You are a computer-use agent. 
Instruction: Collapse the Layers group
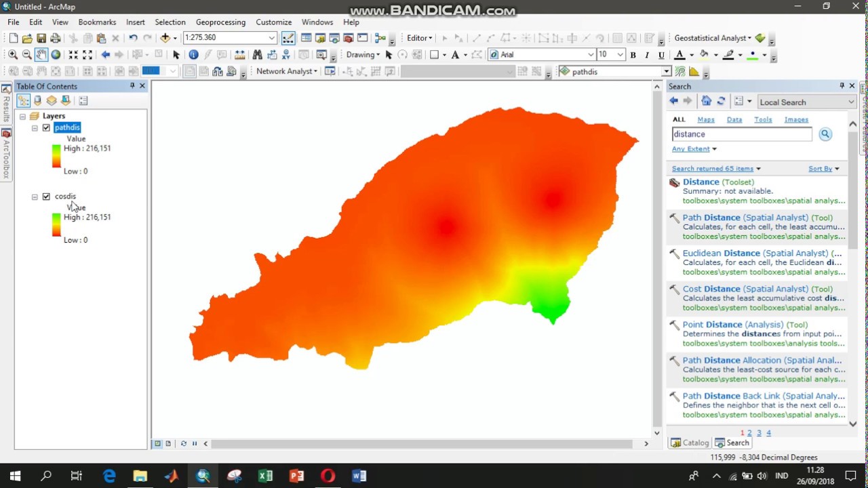tap(22, 117)
